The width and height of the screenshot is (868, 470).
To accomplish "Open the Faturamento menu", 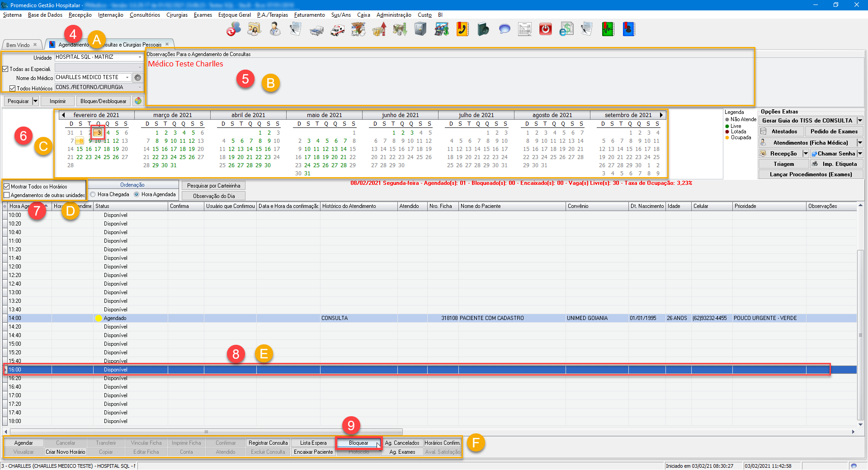I will [x=309, y=15].
